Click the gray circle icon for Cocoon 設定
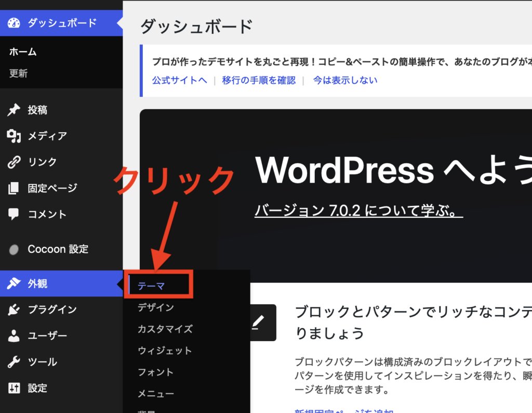Viewport: 532px width, 413px height. 14,249
